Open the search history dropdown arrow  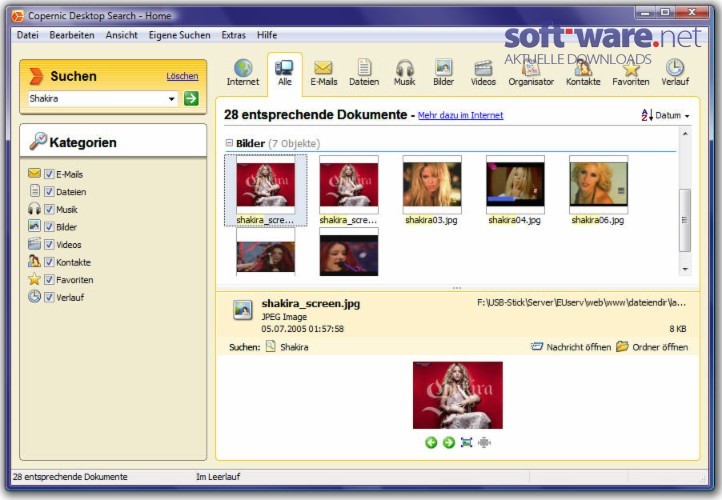click(x=172, y=99)
